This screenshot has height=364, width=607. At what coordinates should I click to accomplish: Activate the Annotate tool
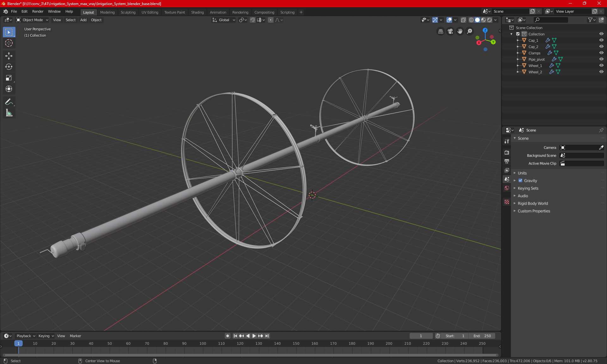tap(9, 102)
